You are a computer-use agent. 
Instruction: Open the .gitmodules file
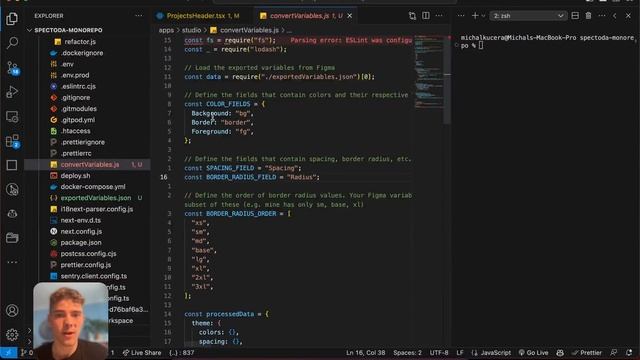pyautogui.click(x=78, y=109)
